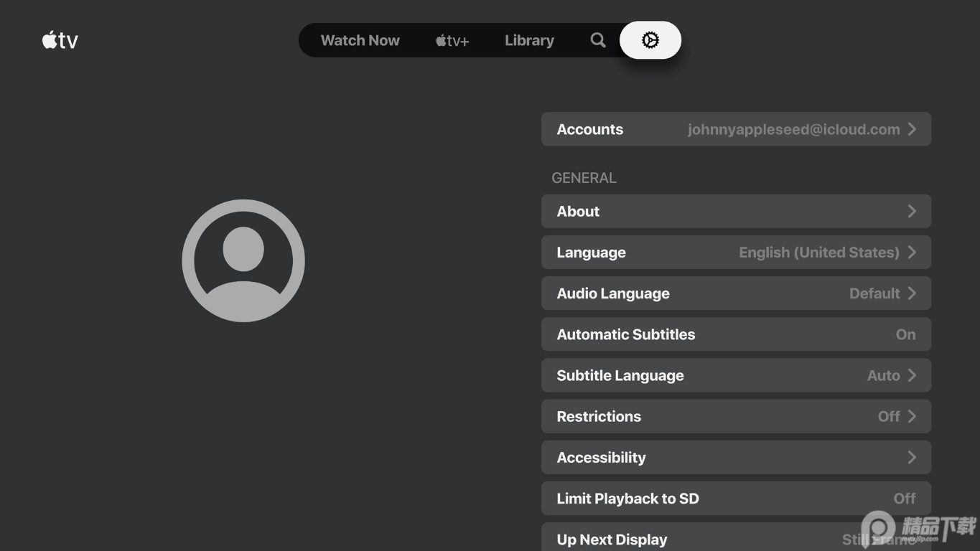Viewport: 980px width, 551px height.
Task: Open the Audio Language options
Action: (736, 293)
